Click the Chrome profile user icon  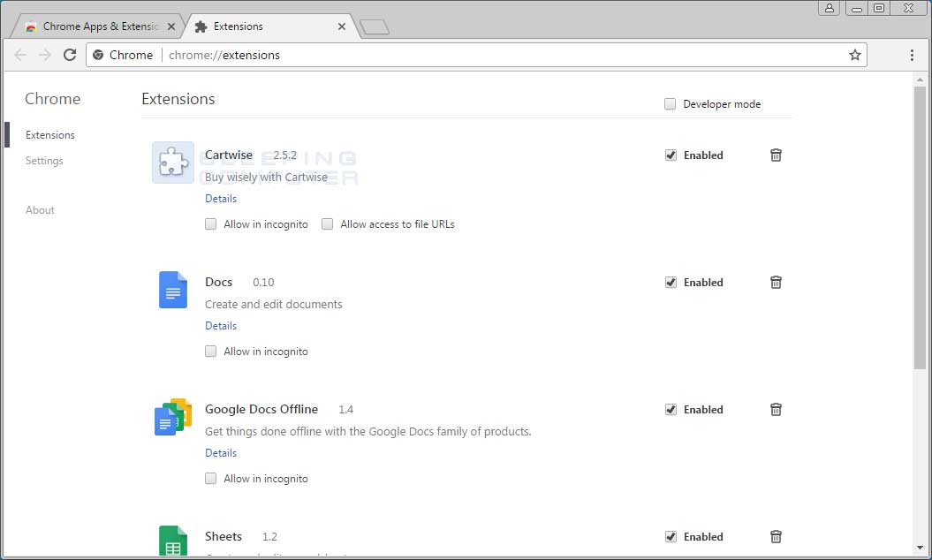(829, 8)
